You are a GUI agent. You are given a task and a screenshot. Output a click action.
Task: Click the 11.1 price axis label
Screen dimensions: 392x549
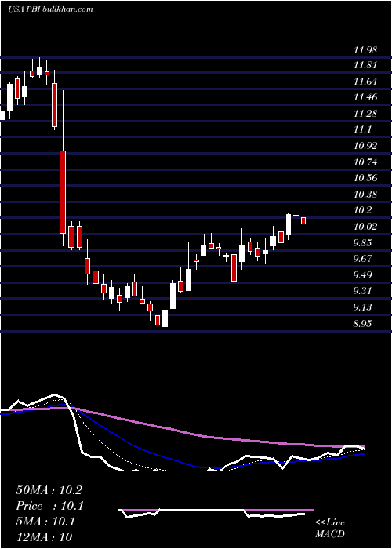tap(362, 130)
